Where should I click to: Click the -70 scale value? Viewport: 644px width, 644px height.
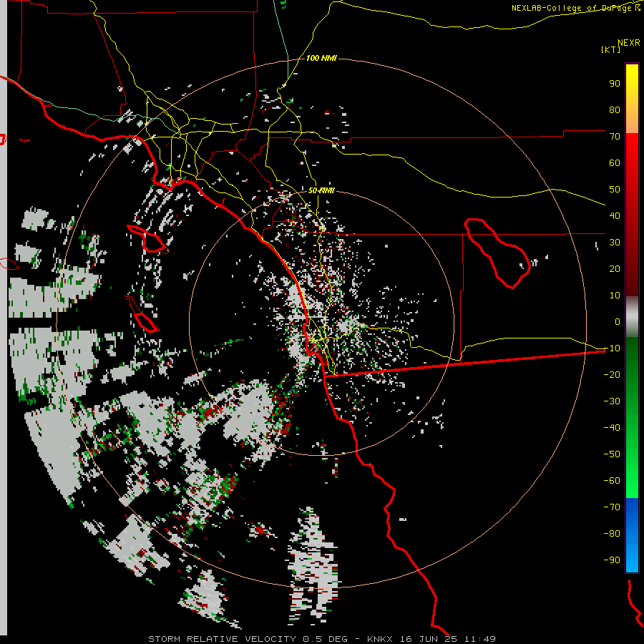click(x=612, y=507)
